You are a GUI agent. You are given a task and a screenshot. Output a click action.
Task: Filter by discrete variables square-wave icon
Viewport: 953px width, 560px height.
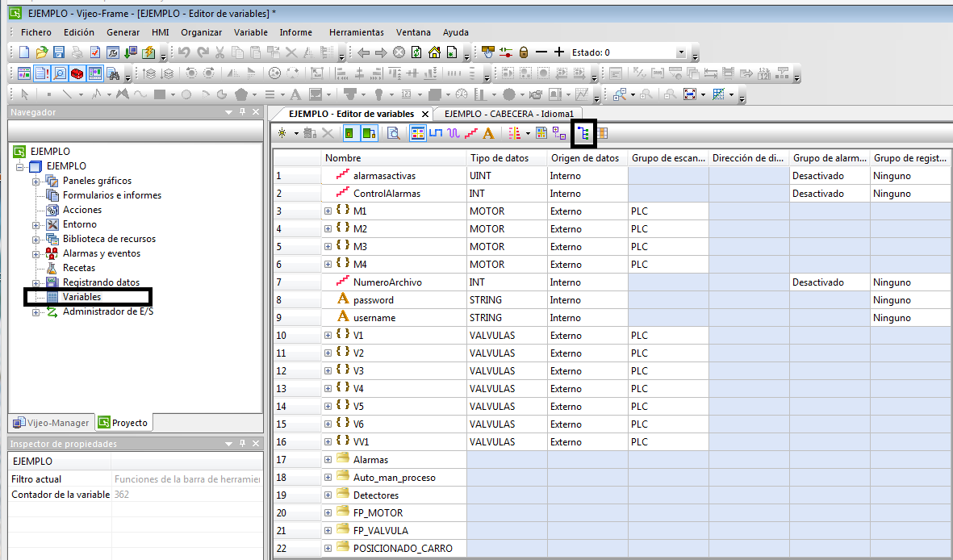click(x=435, y=133)
